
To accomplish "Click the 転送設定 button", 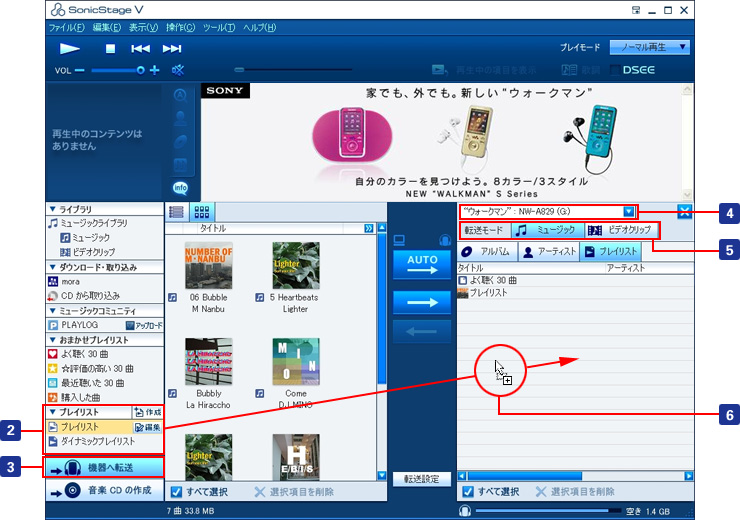I will coord(420,479).
